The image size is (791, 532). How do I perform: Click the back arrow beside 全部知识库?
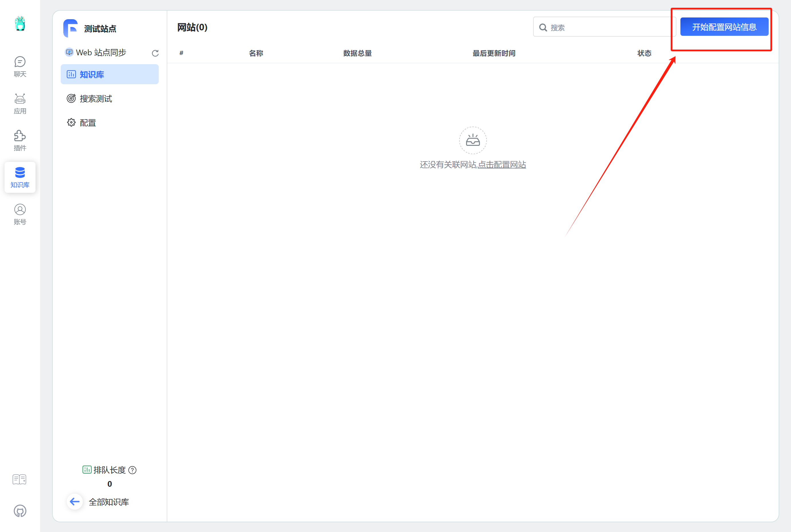tap(74, 501)
